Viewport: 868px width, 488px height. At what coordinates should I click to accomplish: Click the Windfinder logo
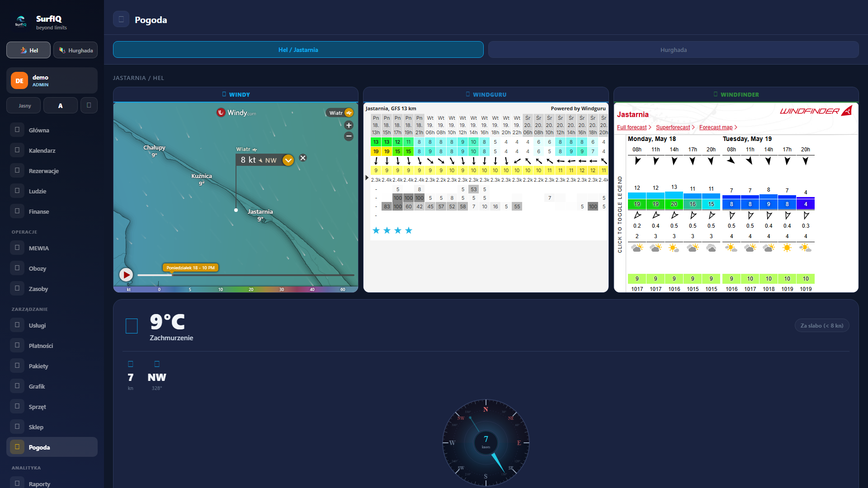click(x=816, y=111)
